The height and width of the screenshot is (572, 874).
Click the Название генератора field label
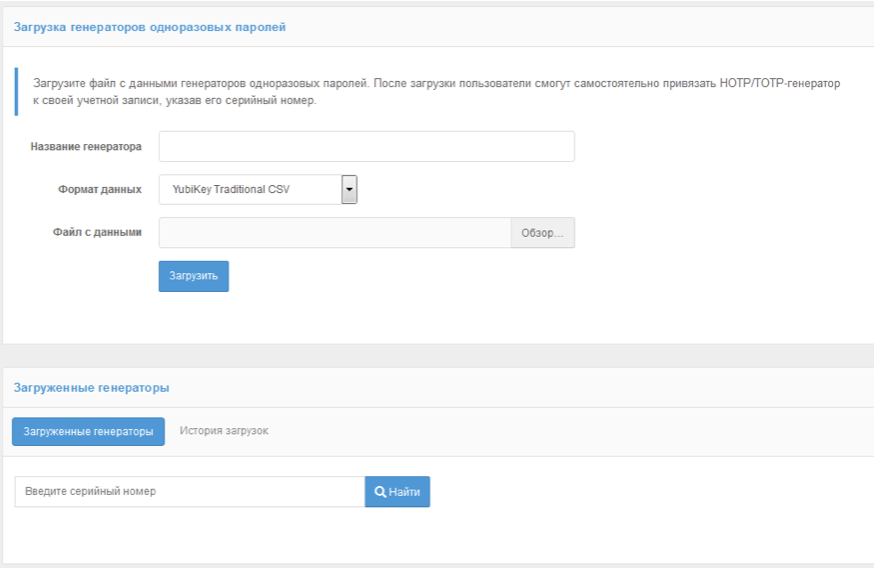point(86,147)
